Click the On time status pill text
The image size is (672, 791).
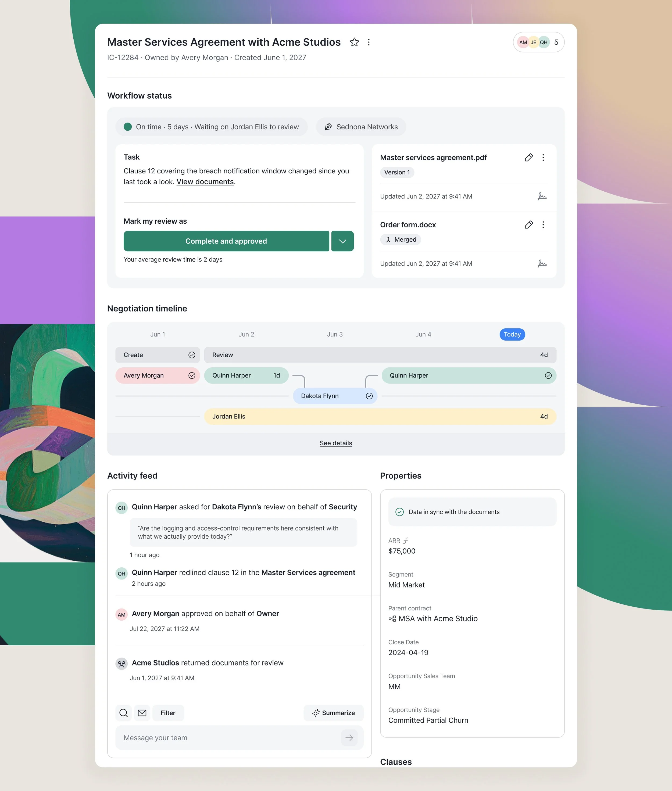pyautogui.click(x=217, y=127)
